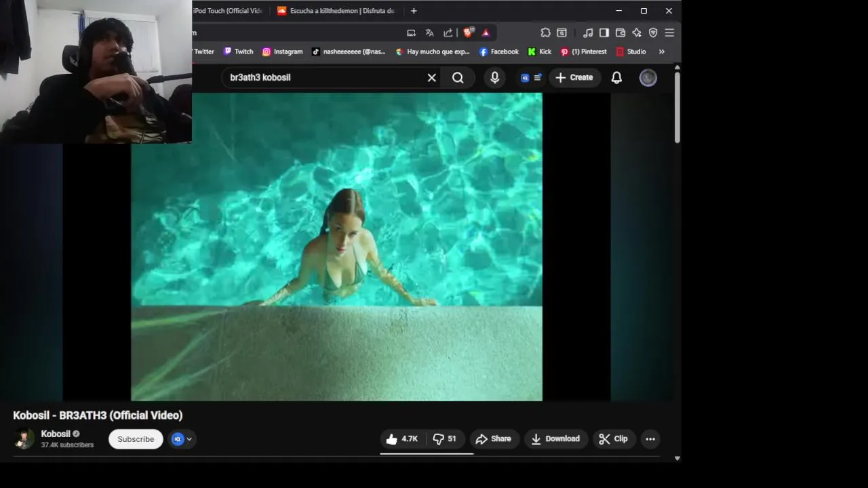Click the video title 'Kobosil - BR3ATH3 (Official Video)'
868x488 pixels.
coord(98,415)
